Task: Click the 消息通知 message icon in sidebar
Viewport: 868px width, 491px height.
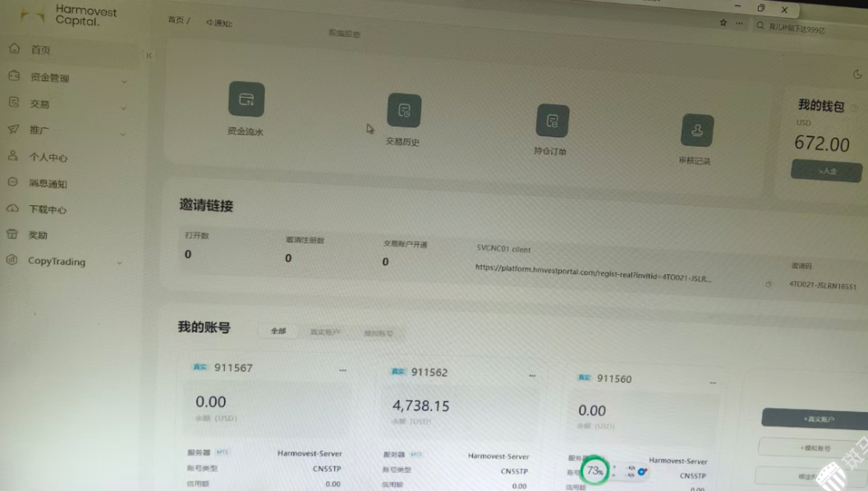Action: 13,181
